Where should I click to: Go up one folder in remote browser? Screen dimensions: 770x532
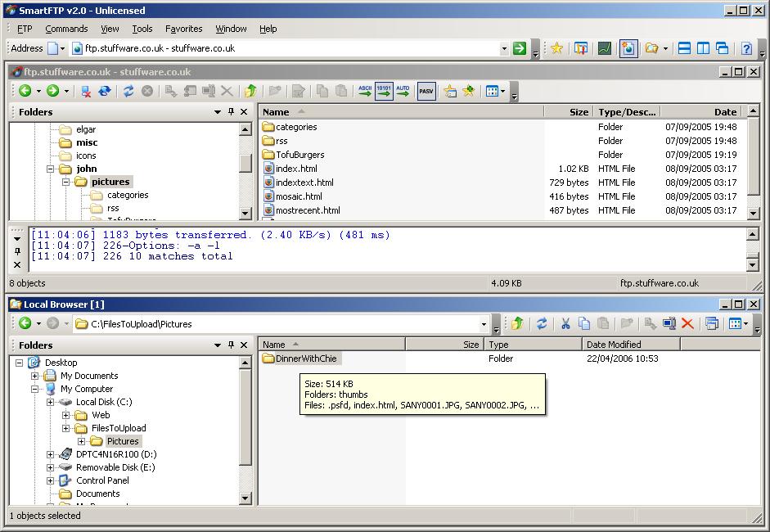(250, 91)
